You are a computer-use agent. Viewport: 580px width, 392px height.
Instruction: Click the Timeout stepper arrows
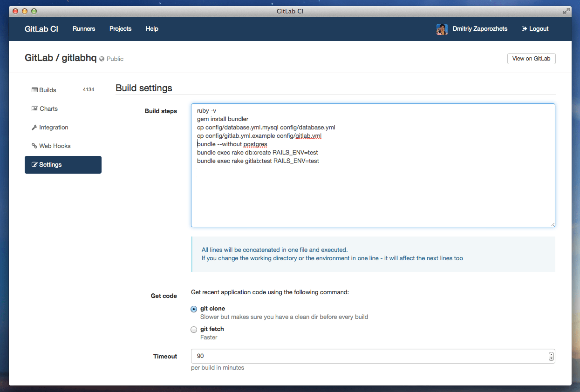551,356
